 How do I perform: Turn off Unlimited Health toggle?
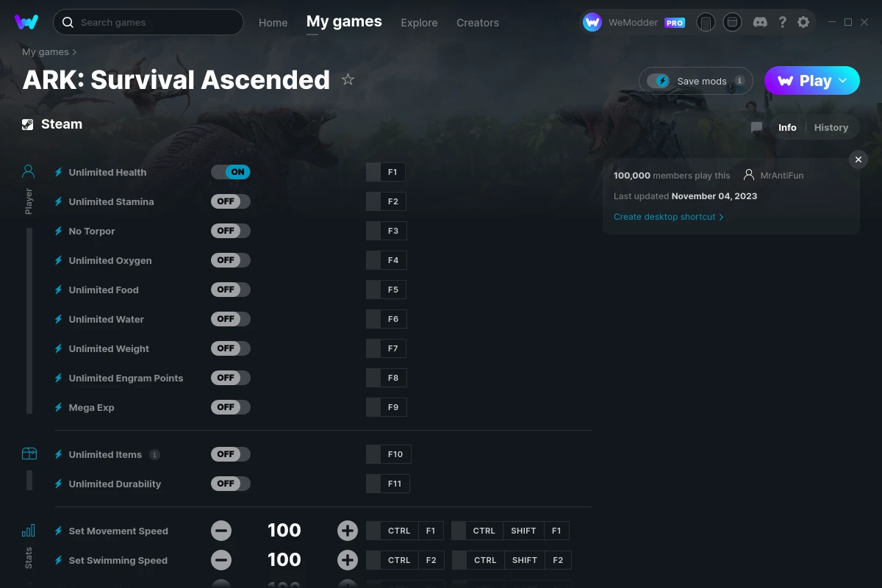coord(231,172)
